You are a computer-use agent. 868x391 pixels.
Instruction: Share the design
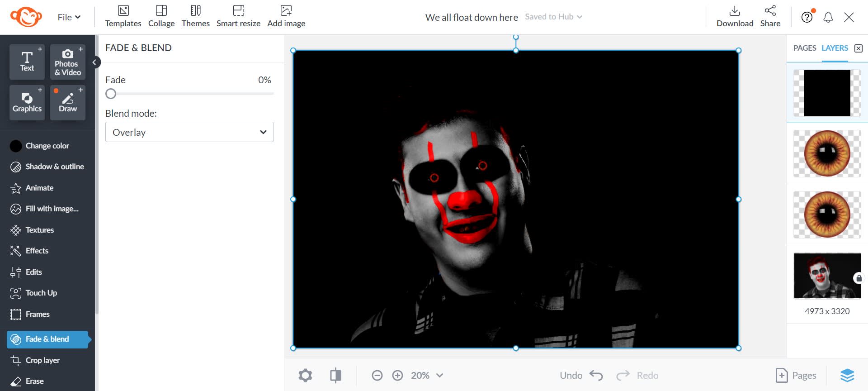click(x=770, y=16)
